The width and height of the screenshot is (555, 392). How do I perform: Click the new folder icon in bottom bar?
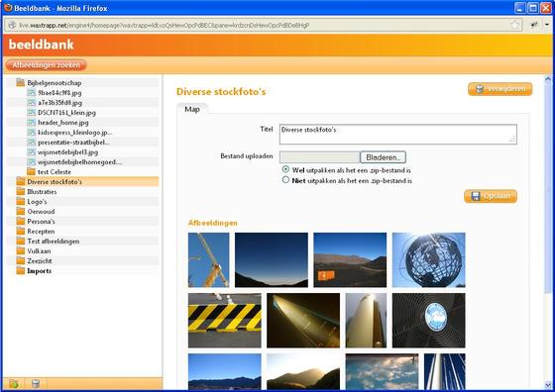coord(14,383)
